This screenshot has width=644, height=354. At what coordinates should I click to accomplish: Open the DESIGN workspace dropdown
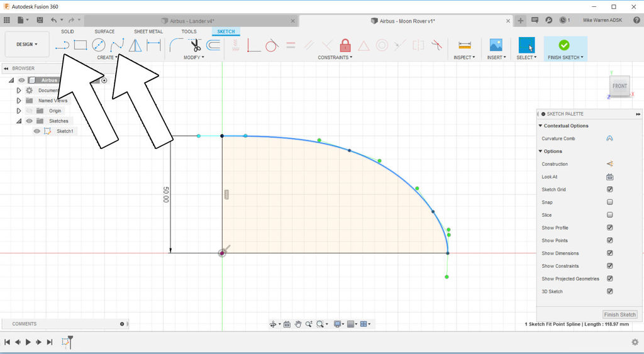pyautogui.click(x=26, y=44)
